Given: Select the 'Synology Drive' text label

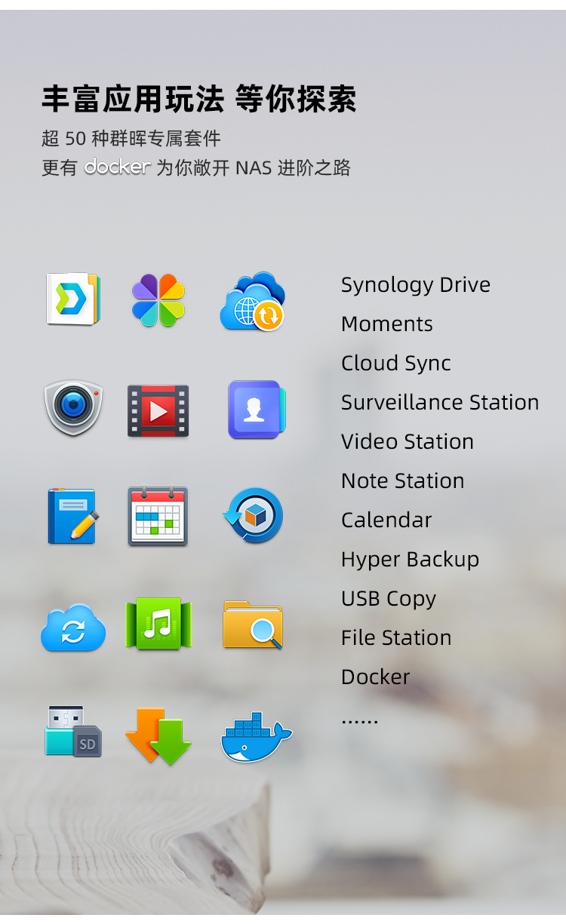Looking at the screenshot, I should click(416, 284).
